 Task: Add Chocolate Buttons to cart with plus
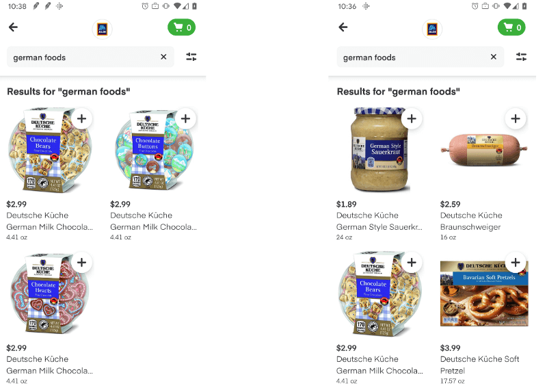pyautogui.click(x=185, y=118)
